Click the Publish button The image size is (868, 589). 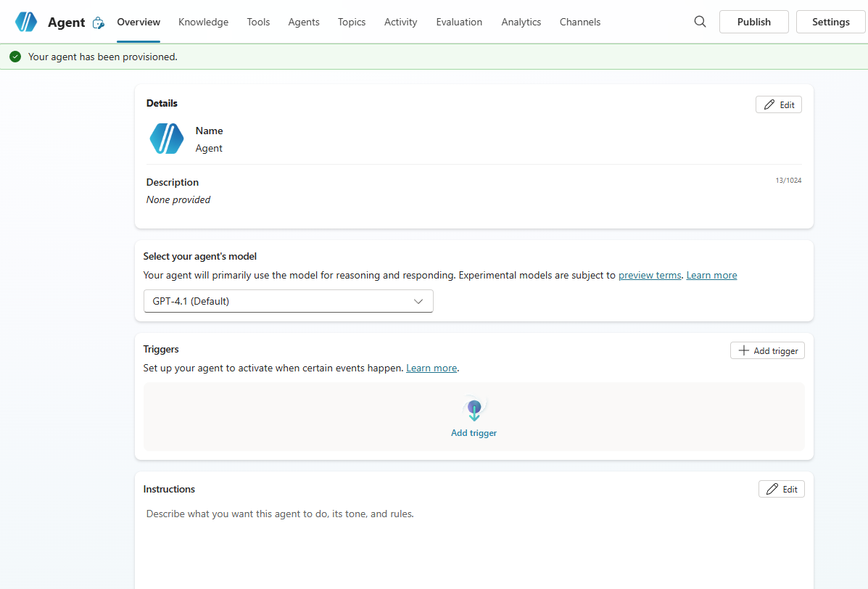[753, 22]
